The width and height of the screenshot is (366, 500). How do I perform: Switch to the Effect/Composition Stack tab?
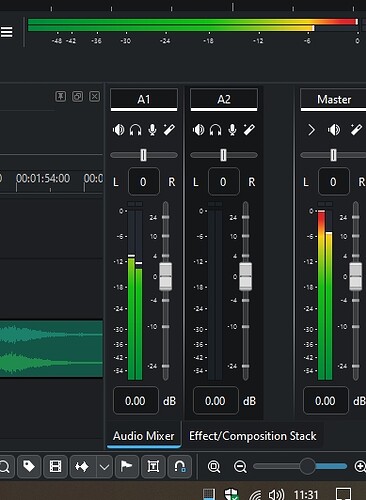click(253, 436)
